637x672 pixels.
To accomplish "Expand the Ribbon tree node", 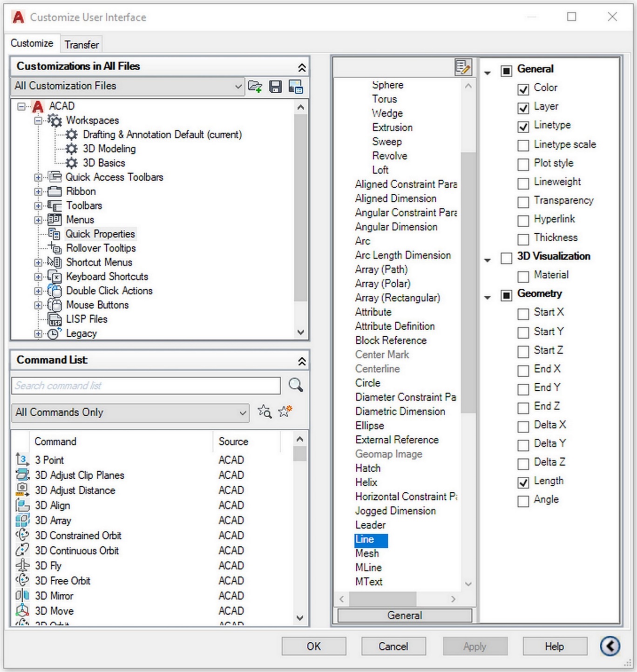I will pyautogui.click(x=38, y=191).
